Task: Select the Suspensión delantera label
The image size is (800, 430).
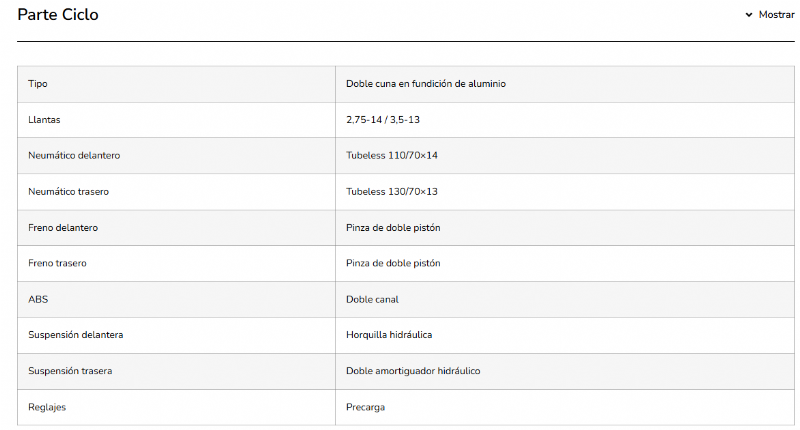Action: pyautogui.click(x=76, y=335)
